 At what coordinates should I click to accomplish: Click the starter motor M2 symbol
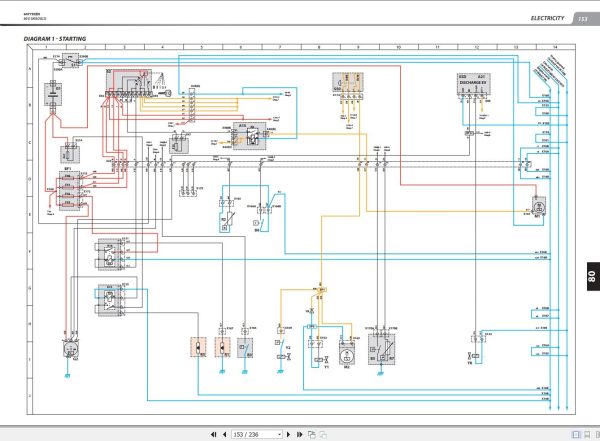pyautogui.click(x=347, y=354)
